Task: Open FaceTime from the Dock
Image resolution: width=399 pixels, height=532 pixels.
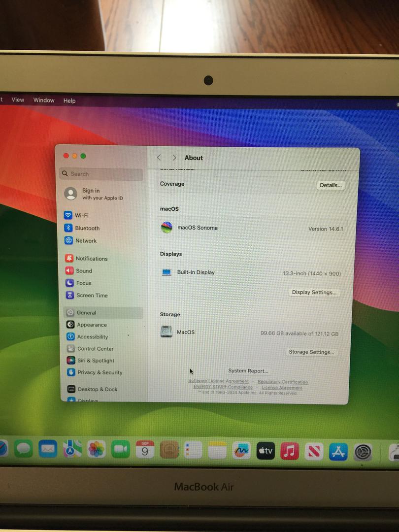Action: click(121, 450)
